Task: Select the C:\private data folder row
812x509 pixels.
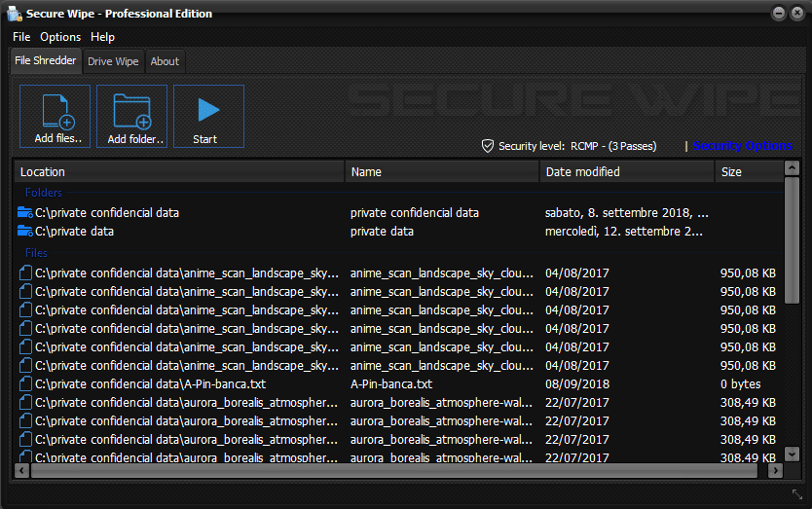Action: tap(399, 231)
